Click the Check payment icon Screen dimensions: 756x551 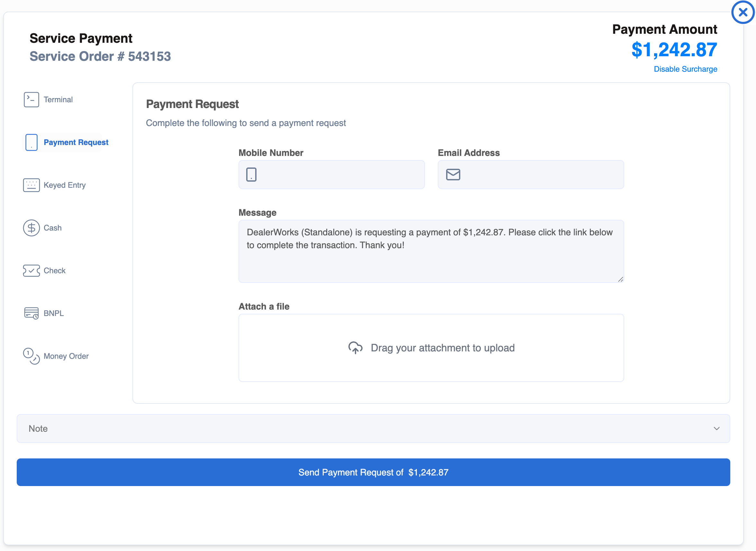(x=32, y=270)
